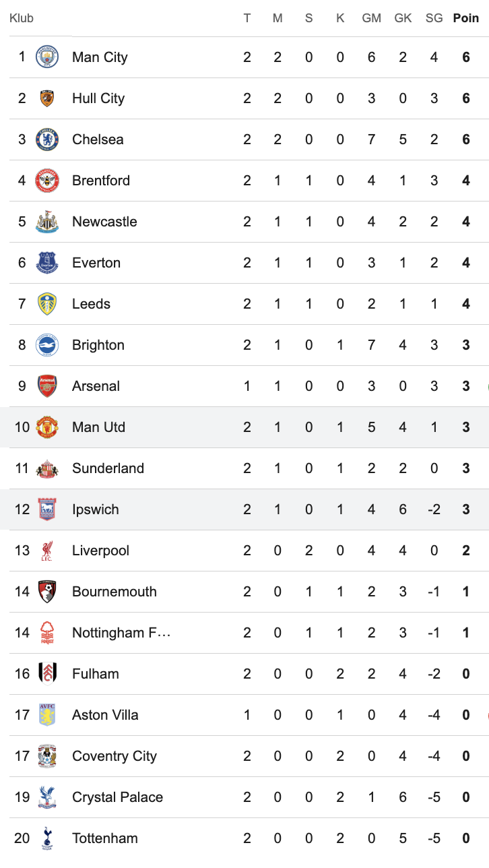Select the Brighton team name

(x=98, y=345)
